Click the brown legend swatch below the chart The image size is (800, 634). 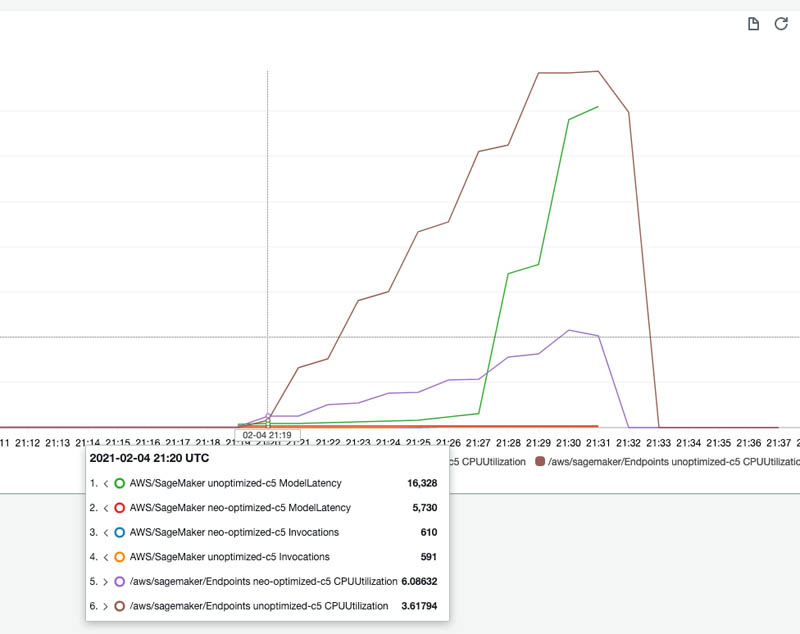coord(540,462)
